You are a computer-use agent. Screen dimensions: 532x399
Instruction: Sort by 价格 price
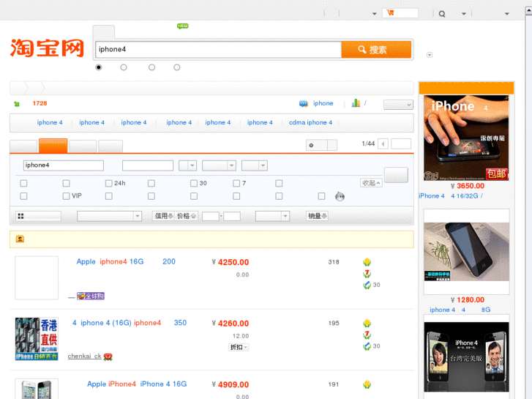[x=187, y=216]
